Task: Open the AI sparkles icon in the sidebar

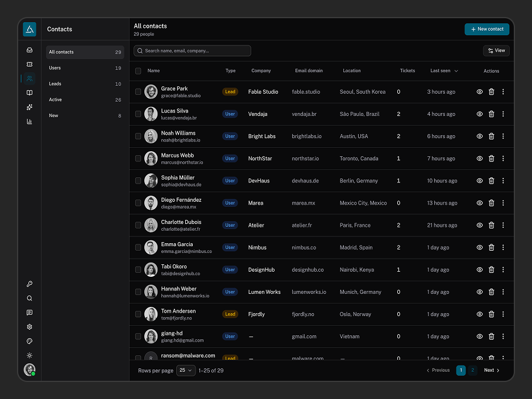Action: [30, 107]
